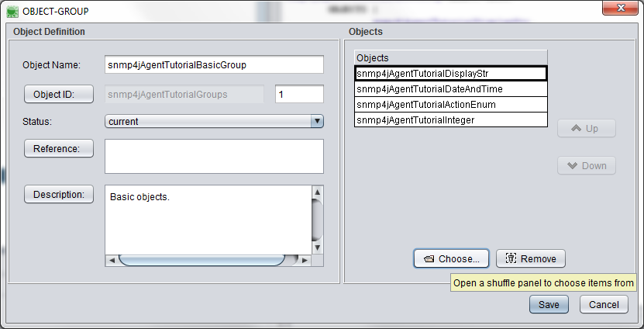Image resolution: width=644 pixels, height=329 pixels.
Task: Open the Object ID chooser button
Action: 59,94
